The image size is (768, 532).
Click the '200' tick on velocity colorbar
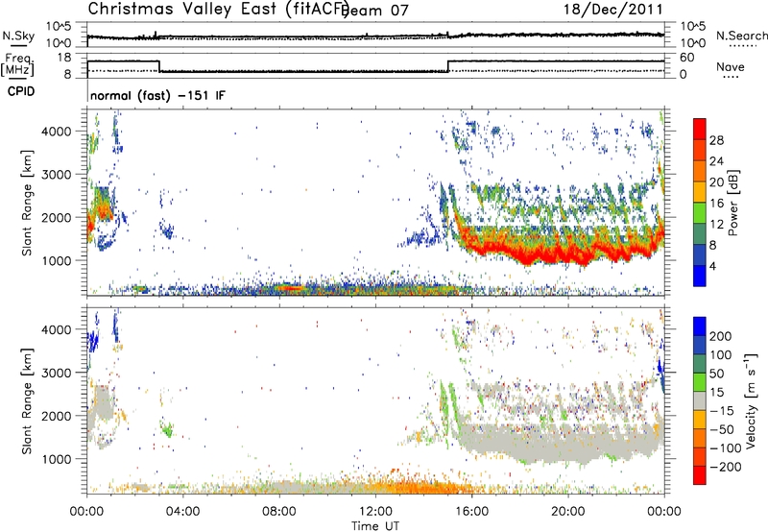pos(721,336)
